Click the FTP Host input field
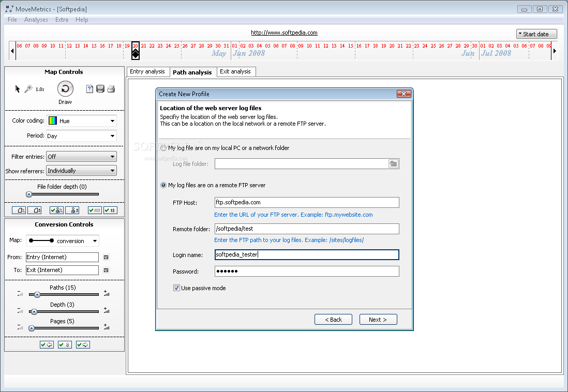This screenshot has width=568, height=392. coord(307,203)
